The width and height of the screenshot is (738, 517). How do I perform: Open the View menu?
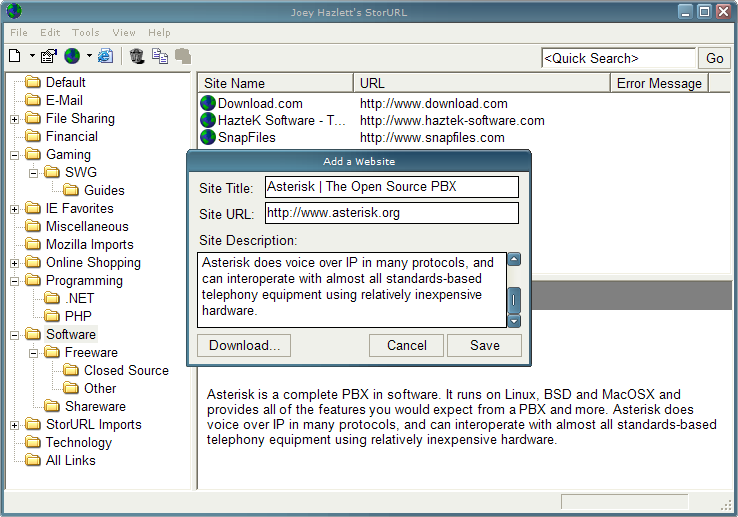point(124,33)
